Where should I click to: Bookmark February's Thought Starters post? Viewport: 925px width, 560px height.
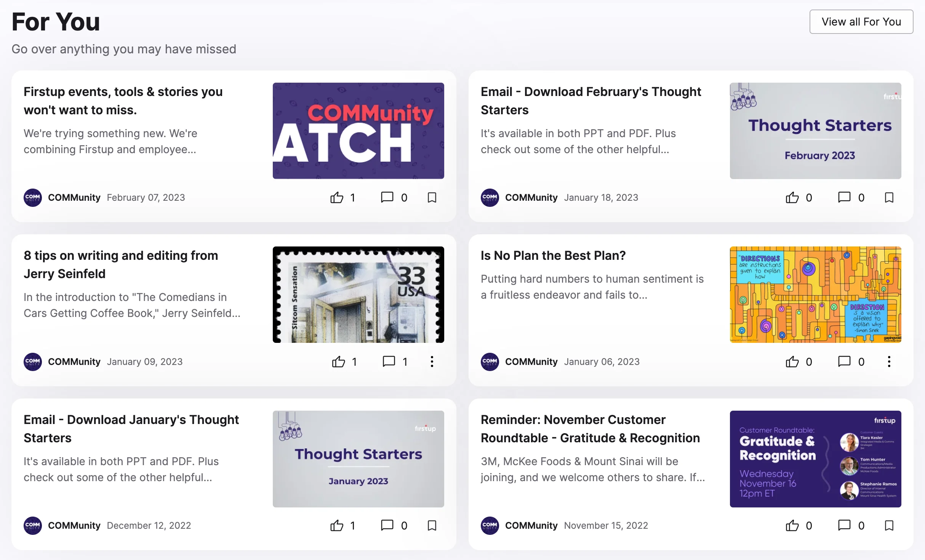(x=889, y=197)
